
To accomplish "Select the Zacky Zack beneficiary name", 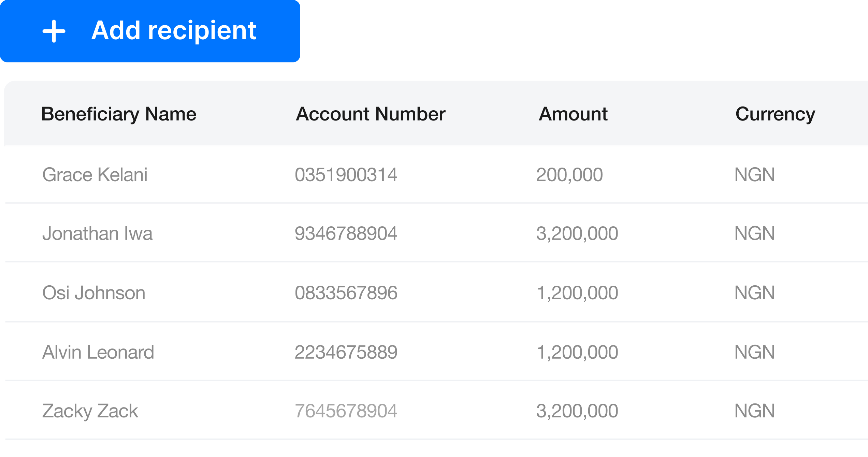I will [x=90, y=411].
